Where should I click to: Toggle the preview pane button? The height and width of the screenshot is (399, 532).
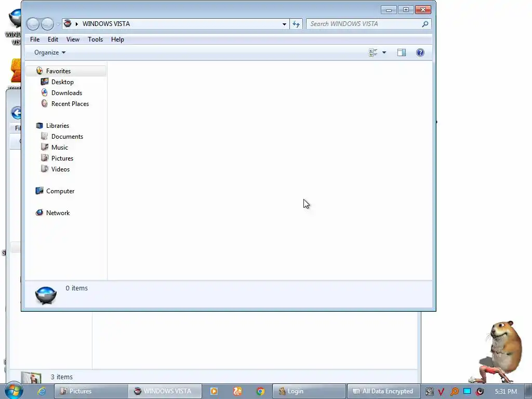pyautogui.click(x=402, y=52)
